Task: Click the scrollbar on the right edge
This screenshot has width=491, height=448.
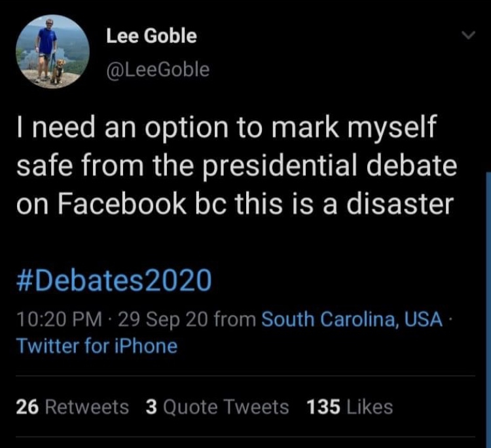Action: click(488, 295)
